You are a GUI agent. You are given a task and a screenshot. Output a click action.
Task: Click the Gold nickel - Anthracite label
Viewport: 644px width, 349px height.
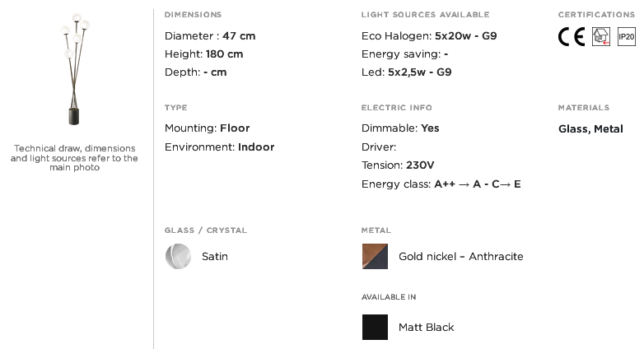pos(461,257)
